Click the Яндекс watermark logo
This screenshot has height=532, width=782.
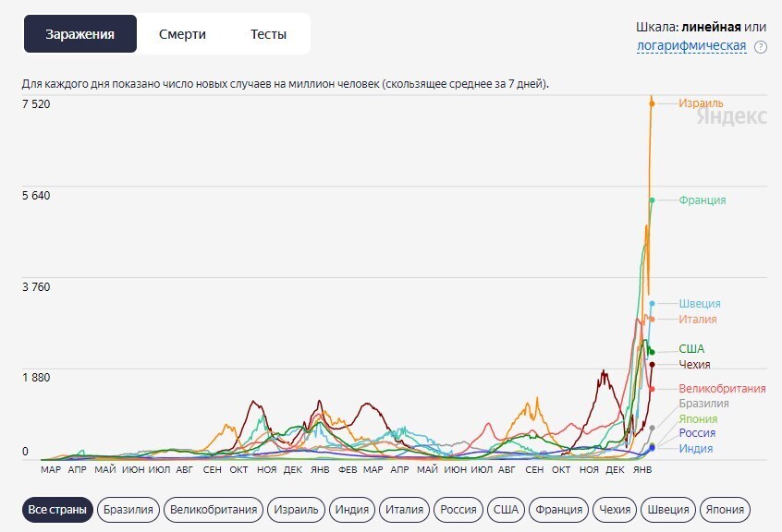tap(731, 117)
